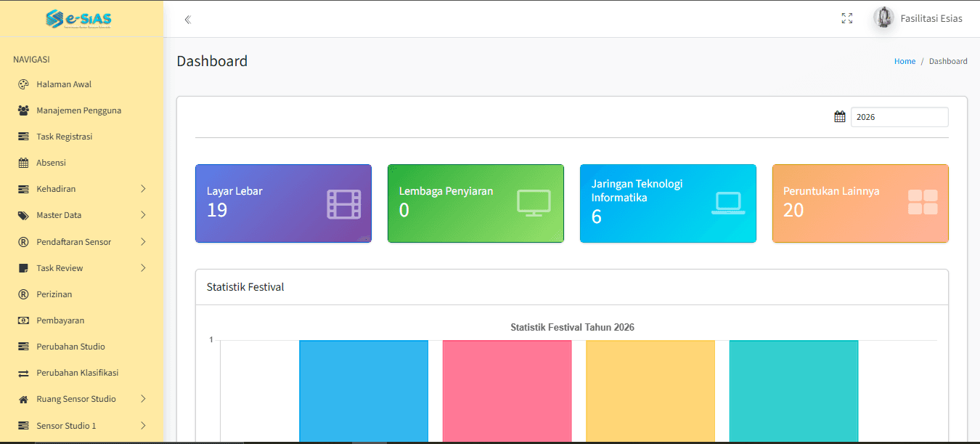Click the note icon beside Task Review
This screenshot has height=444, width=980.
(23, 268)
